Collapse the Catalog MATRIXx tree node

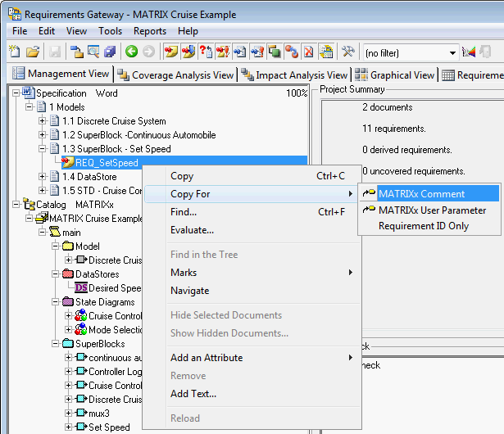16,205
